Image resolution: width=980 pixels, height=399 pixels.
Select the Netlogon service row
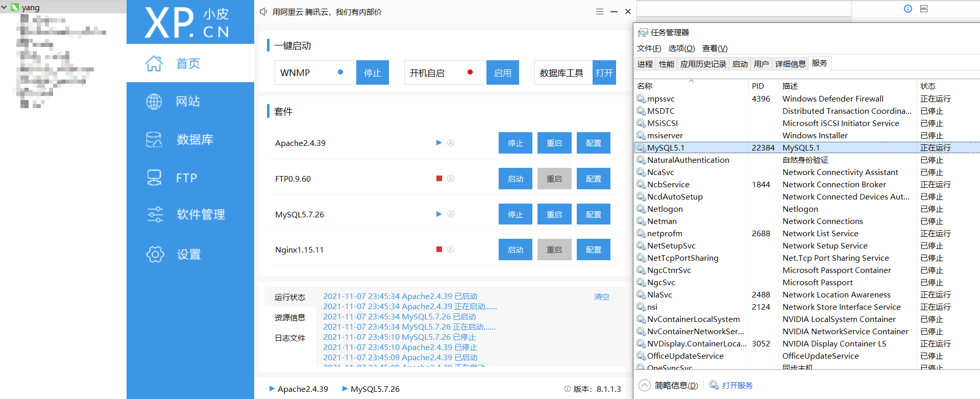pyautogui.click(x=807, y=209)
